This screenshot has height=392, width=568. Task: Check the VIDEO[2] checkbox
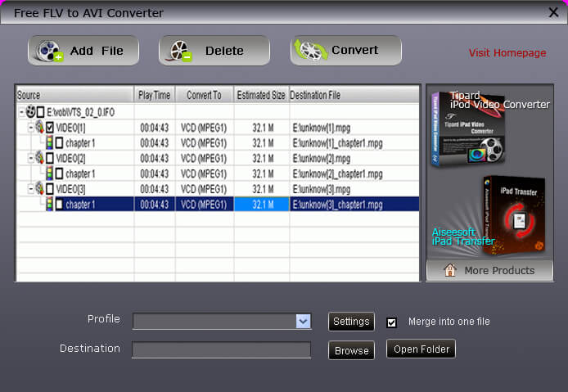(50, 158)
